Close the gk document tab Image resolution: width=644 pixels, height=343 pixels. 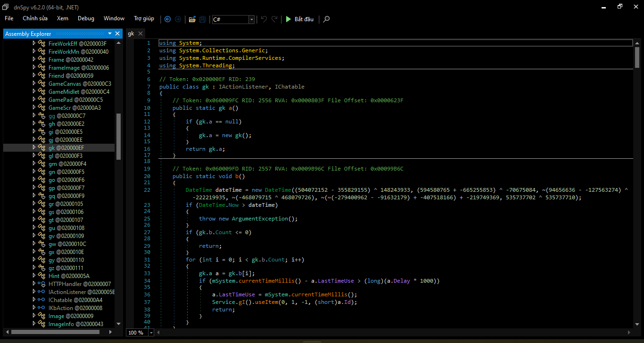(140, 33)
